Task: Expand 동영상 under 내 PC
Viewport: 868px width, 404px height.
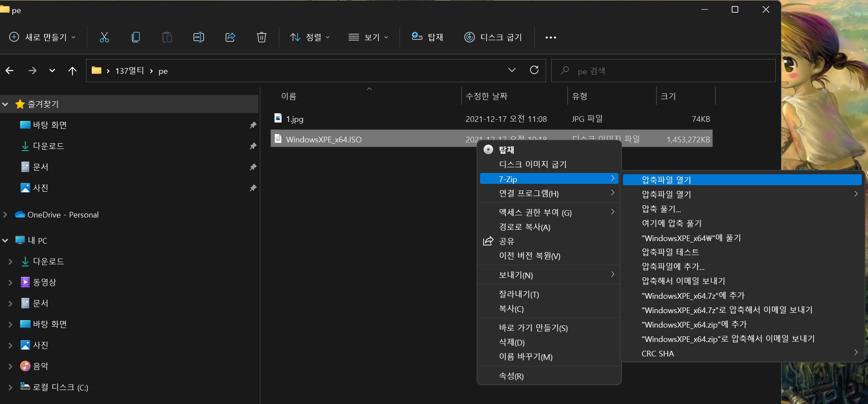Action: pos(10,282)
